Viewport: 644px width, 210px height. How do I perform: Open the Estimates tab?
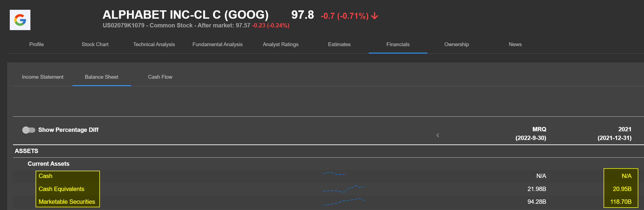click(x=339, y=44)
